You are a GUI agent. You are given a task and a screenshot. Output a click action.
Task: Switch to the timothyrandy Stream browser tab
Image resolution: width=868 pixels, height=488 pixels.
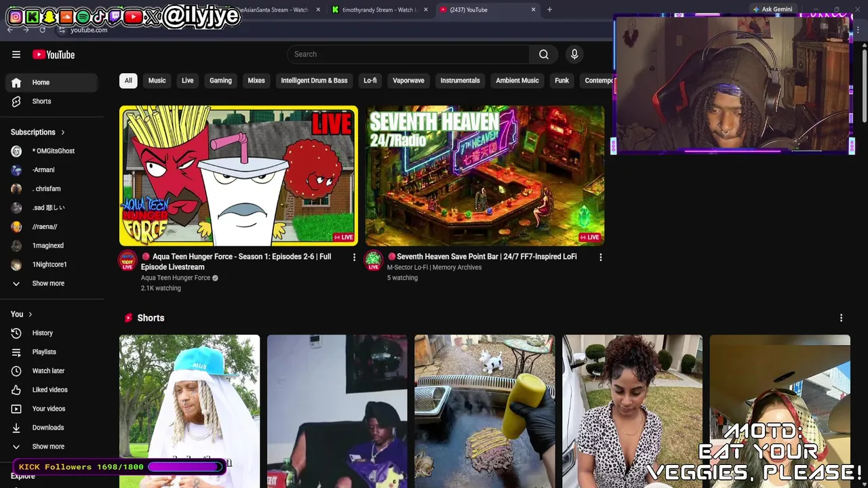point(378,9)
